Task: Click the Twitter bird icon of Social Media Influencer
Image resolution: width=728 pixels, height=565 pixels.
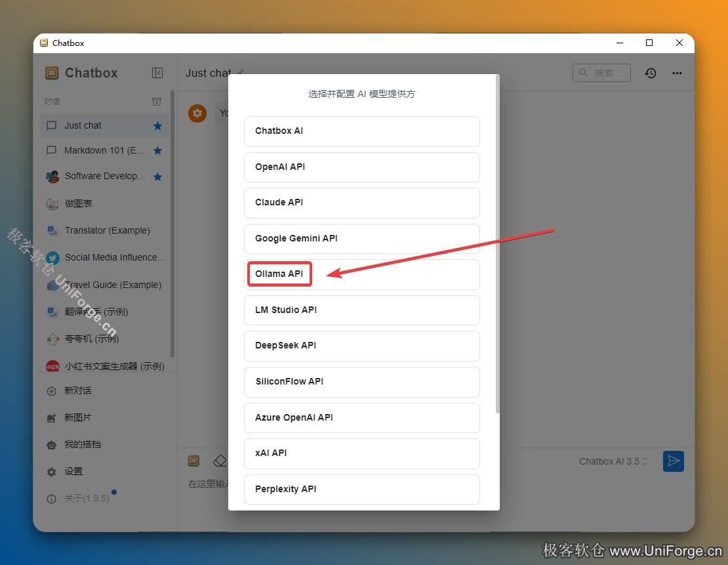Action: [52, 258]
